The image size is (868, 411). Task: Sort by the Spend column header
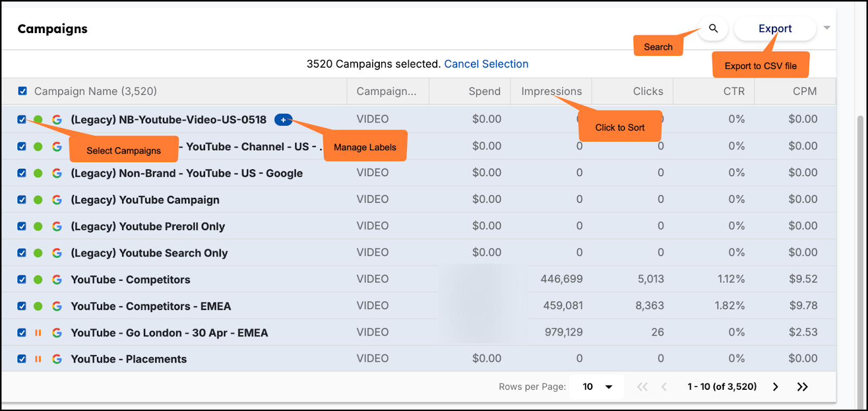pyautogui.click(x=484, y=91)
